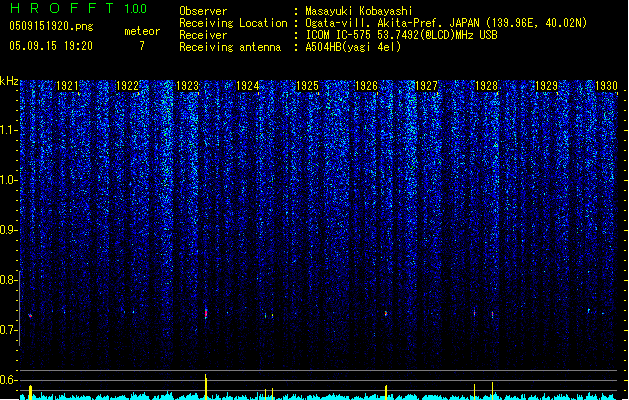The width and height of the screenshot is (629, 400).
Task: Click the 1926 time marker
Action: tap(367, 86)
